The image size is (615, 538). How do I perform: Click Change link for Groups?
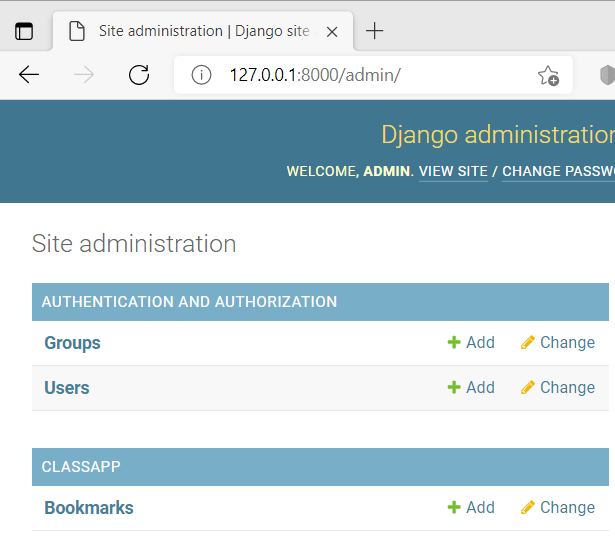(x=567, y=342)
